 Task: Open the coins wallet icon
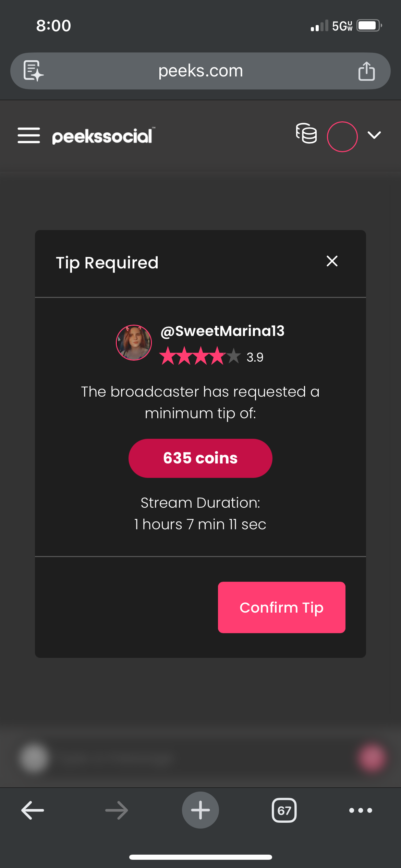(306, 134)
